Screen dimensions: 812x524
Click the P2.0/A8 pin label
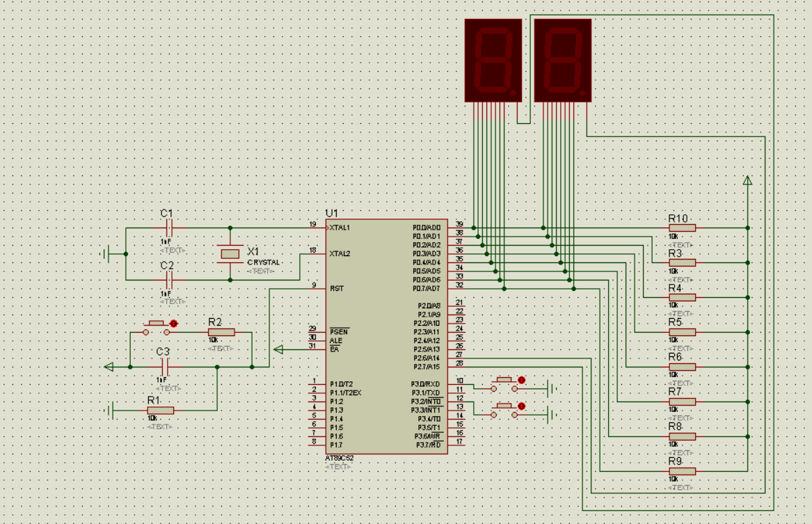coord(429,306)
